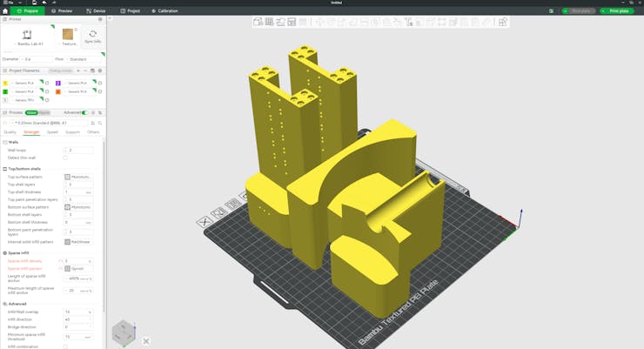Image resolution: width=644 pixels, height=349 pixels.
Task: Click the Assembly view icon in toolbar
Action: [x=502, y=22]
